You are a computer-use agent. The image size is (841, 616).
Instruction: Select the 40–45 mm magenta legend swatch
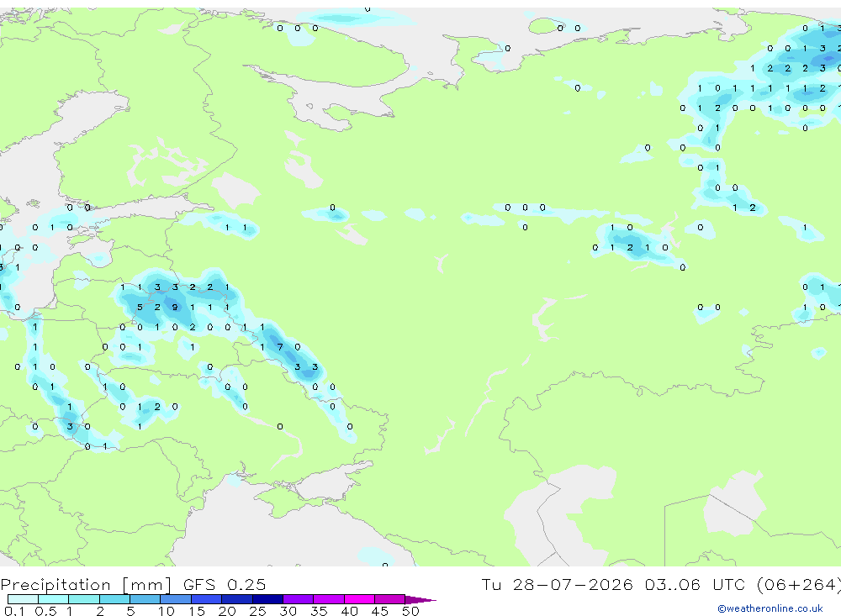(359, 599)
